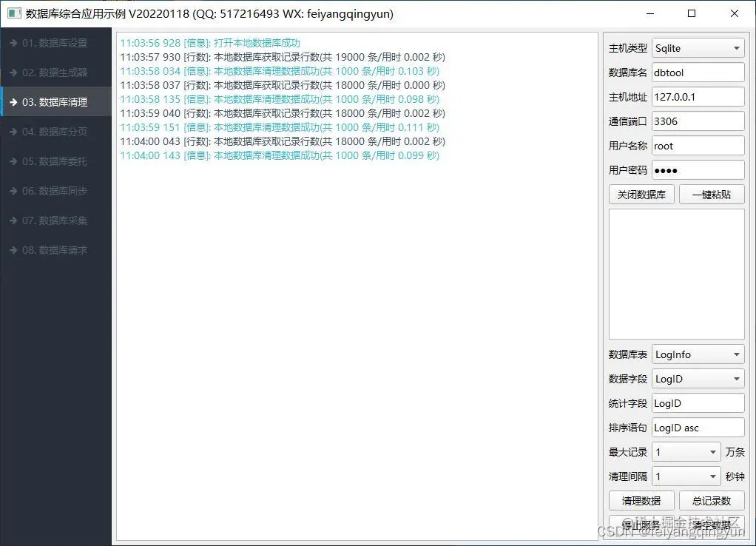Maximize the application window
Screen dimensions: 756x546
point(692,13)
